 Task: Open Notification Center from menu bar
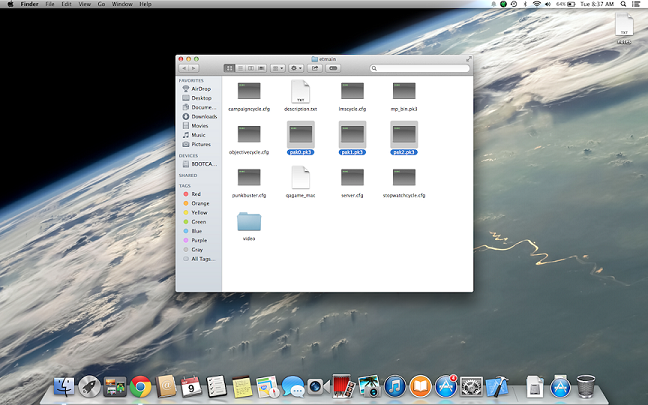pos(637,4)
